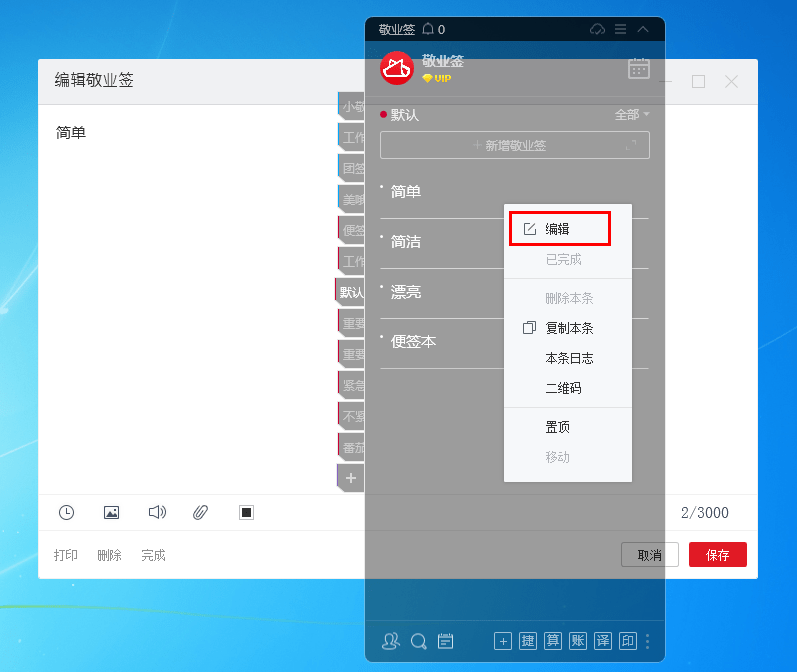Viewport: 797px width, 672px height.
Task: Add a note with the boxed plus icon
Action: [x=503, y=641]
